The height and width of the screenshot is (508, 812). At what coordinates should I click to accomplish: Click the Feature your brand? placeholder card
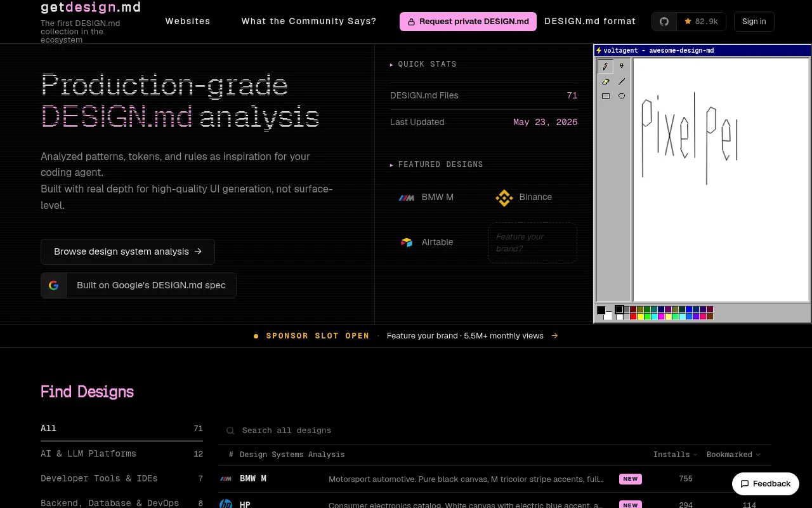click(532, 243)
